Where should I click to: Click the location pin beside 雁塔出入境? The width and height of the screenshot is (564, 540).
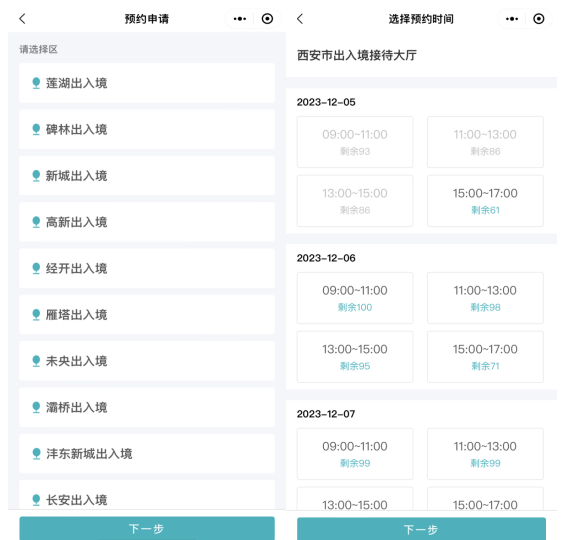point(36,315)
